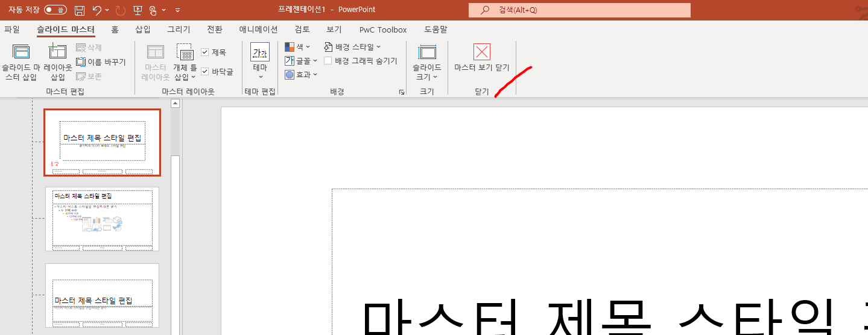Open the 배경 group dialog launcher
Viewport: 868px width, 335px height.
coord(402,92)
